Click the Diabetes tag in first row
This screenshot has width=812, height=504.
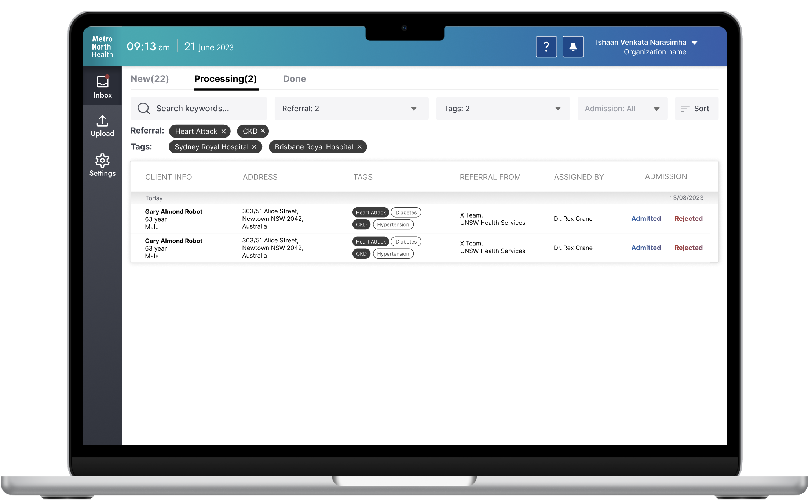tap(406, 212)
